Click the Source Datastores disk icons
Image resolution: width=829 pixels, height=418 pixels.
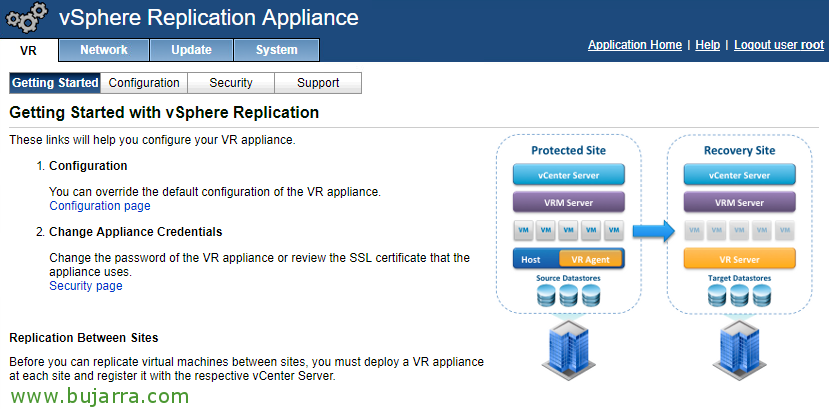pos(568,296)
